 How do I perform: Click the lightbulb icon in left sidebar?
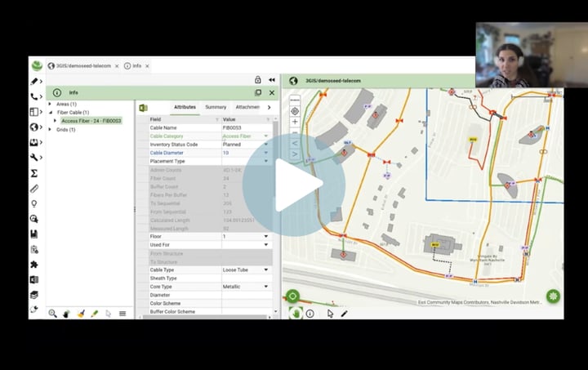pos(34,203)
